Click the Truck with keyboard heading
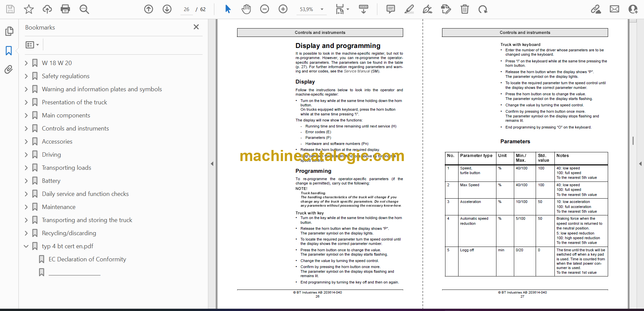644x311 pixels. (x=520, y=45)
